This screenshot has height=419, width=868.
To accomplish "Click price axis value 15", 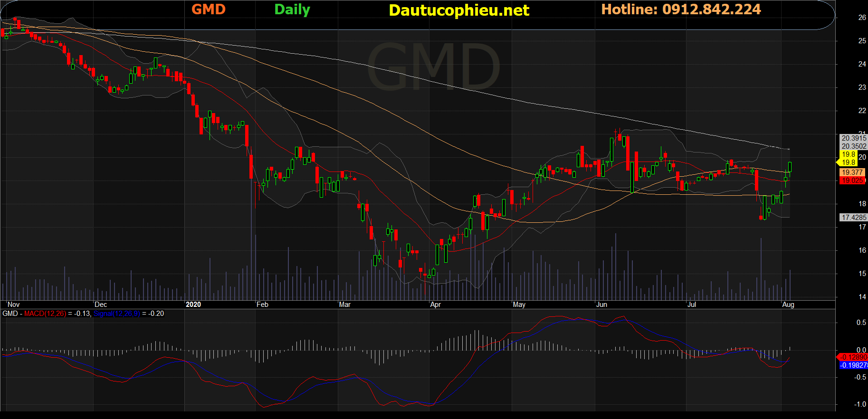I will [862, 274].
